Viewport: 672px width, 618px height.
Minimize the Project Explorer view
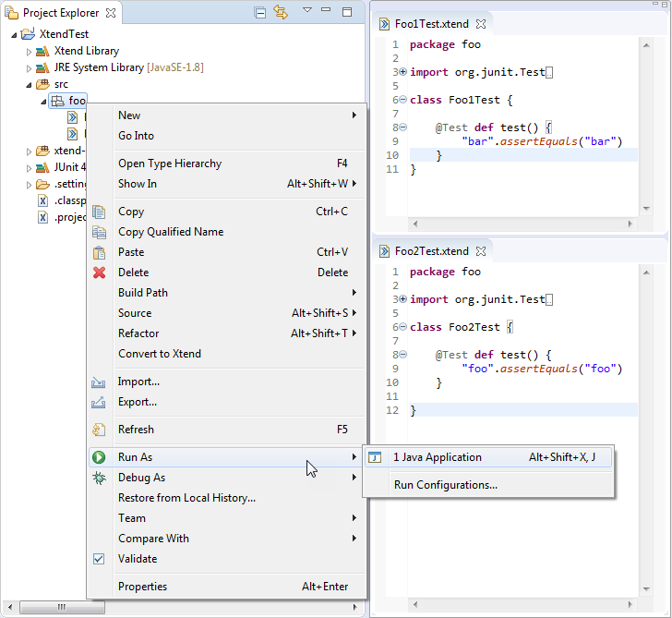pyautogui.click(x=326, y=9)
